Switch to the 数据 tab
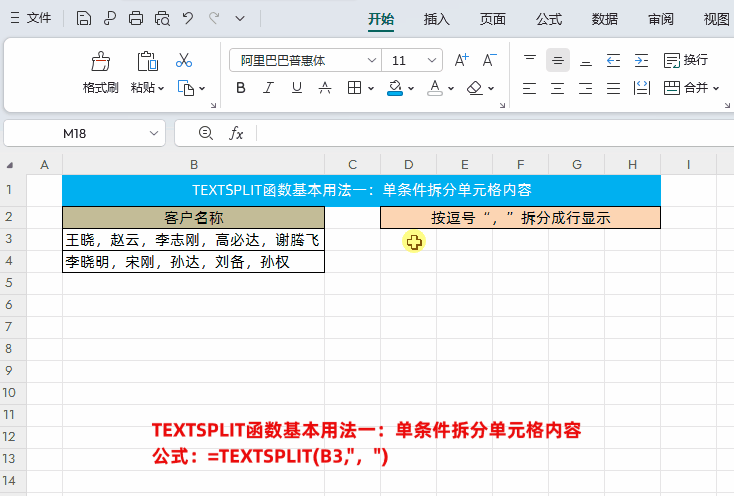The image size is (734, 496). (x=605, y=19)
